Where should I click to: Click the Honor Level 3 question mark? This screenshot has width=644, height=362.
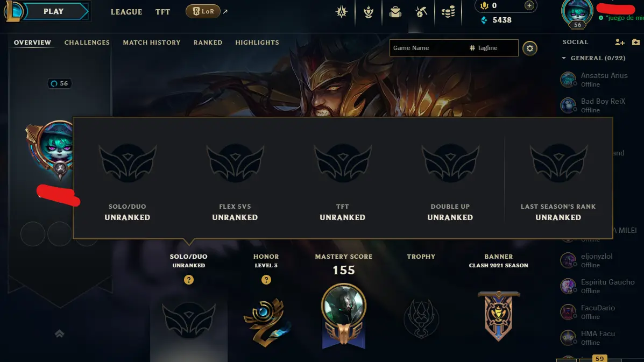point(266,280)
